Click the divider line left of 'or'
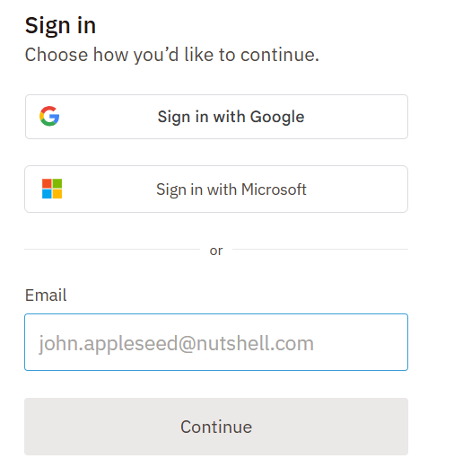The height and width of the screenshot is (476, 454). 112,250
